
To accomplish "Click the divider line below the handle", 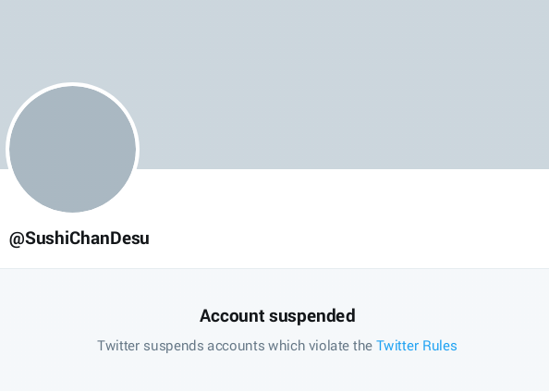I will tap(274, 268).
